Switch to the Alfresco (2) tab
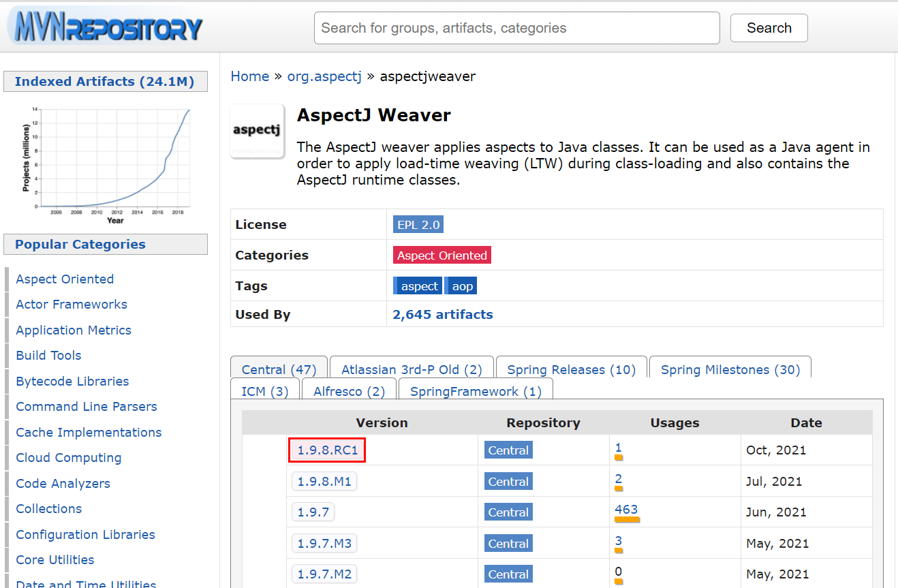898x588 pixels. tap(349, 391)
